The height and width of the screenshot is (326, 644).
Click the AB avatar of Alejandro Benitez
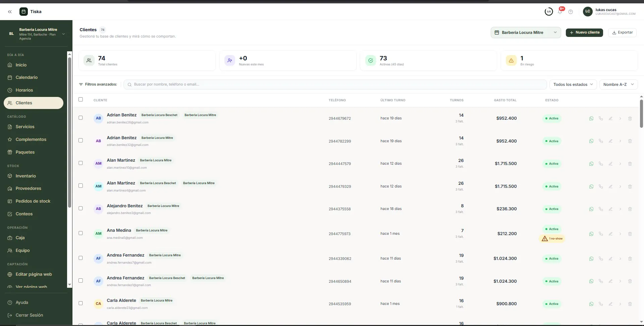[x=98, y=209]
